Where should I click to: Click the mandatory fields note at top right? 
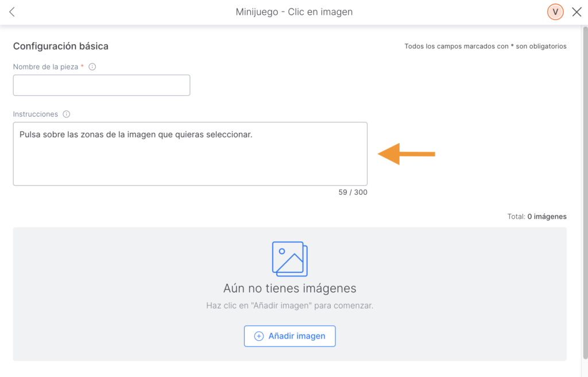click(x=485, y=47)
